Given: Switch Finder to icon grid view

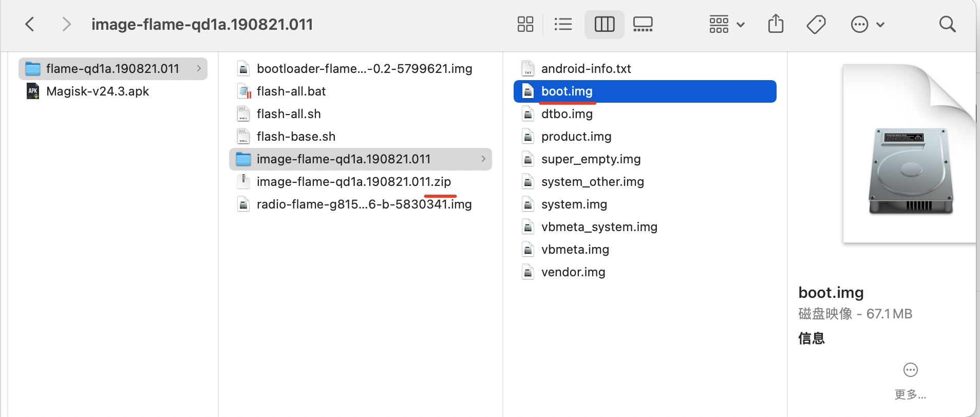Looking at the screenshot, I should [x=525, y=24].
